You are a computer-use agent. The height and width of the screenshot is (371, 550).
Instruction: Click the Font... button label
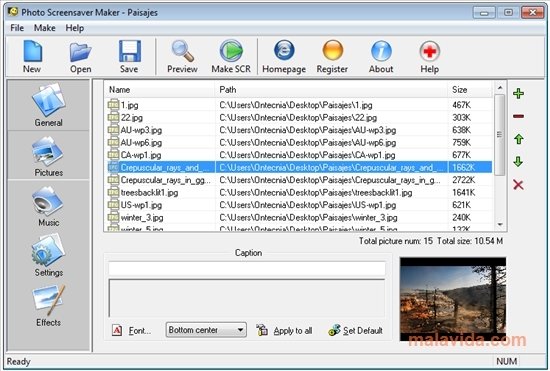140,331
